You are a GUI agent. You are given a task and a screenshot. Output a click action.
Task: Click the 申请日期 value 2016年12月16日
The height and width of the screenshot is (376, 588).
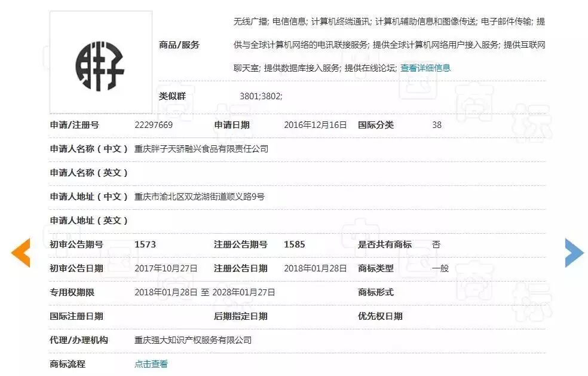[x=315, y=125]
